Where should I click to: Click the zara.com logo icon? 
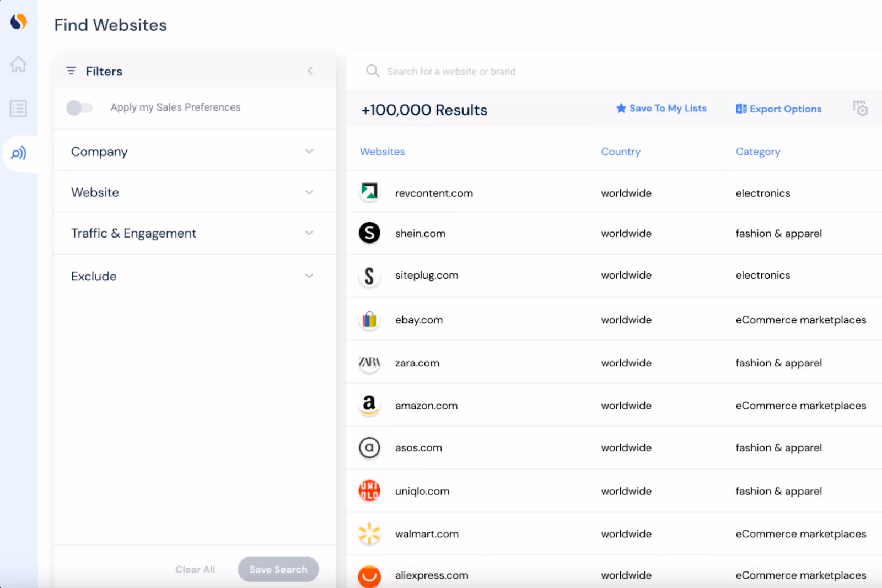pos(369,363)
